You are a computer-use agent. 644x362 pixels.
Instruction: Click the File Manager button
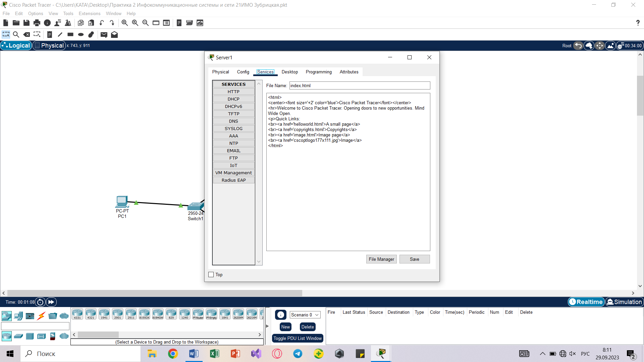point(381,259)
